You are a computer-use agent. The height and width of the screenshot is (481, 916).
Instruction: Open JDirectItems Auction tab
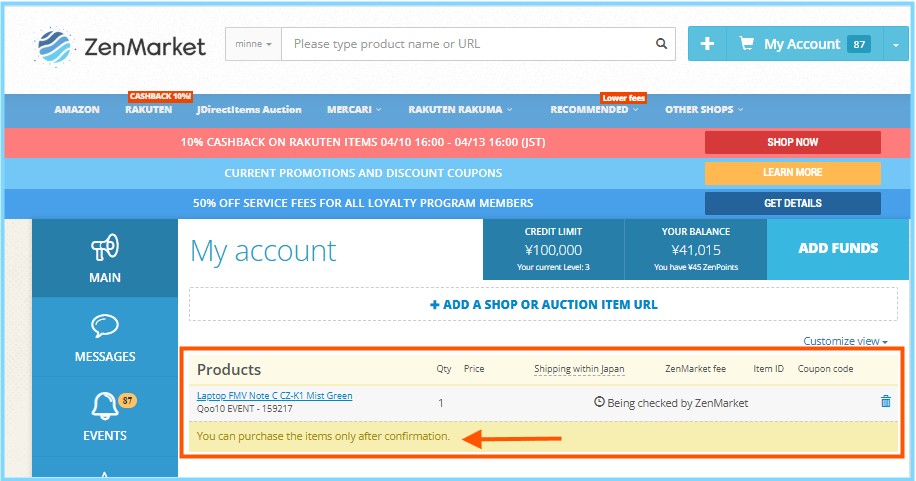pos(249,109)
